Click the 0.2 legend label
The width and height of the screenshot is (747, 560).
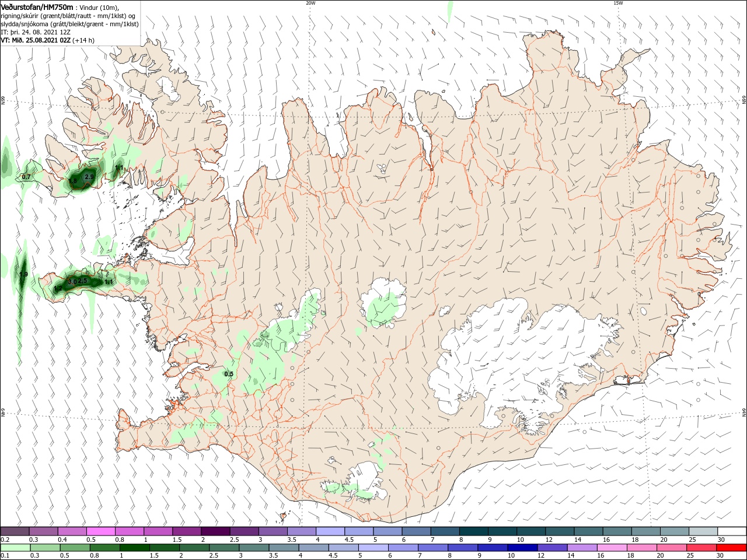pos(5,540)
